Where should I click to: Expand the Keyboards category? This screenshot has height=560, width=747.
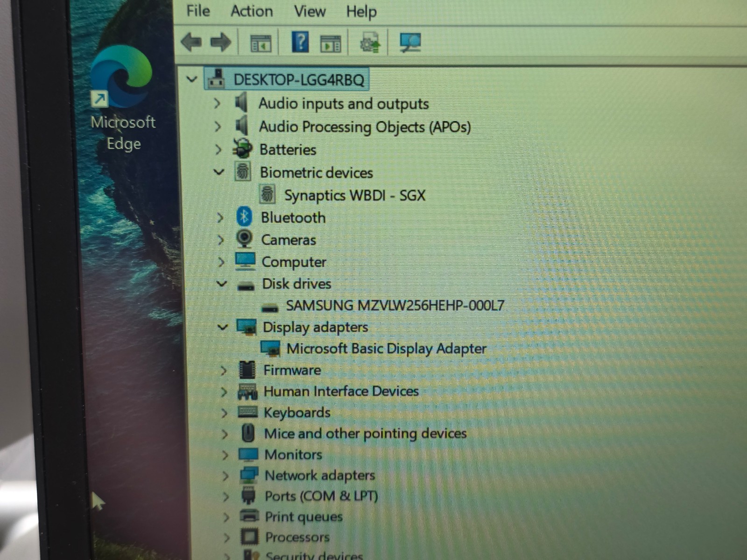[x=224, y=413]
